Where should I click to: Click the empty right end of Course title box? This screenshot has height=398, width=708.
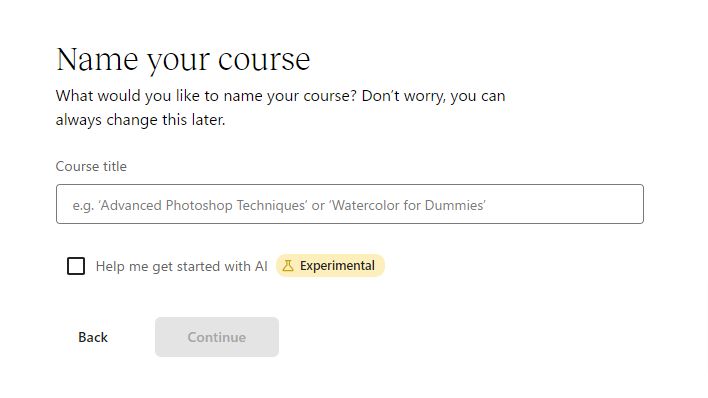(x=564, y=204)
